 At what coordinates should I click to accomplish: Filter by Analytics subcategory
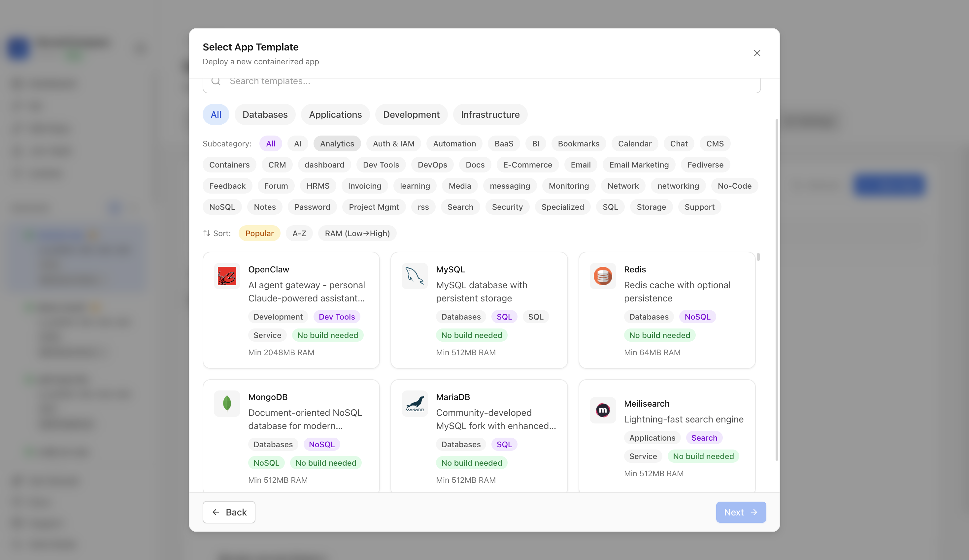click(337, 143)
